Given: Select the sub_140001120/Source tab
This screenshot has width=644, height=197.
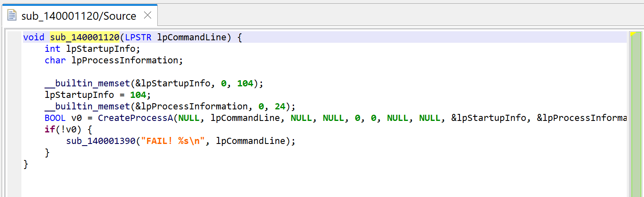Looking at the screenshot, I should pos(79,16).
